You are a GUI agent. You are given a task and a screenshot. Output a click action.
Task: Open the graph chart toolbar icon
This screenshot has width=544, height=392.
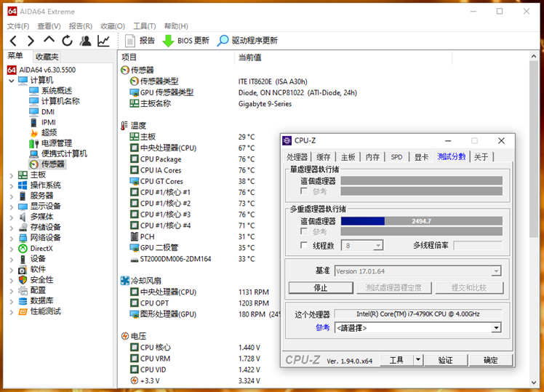(x=103, y=41)
